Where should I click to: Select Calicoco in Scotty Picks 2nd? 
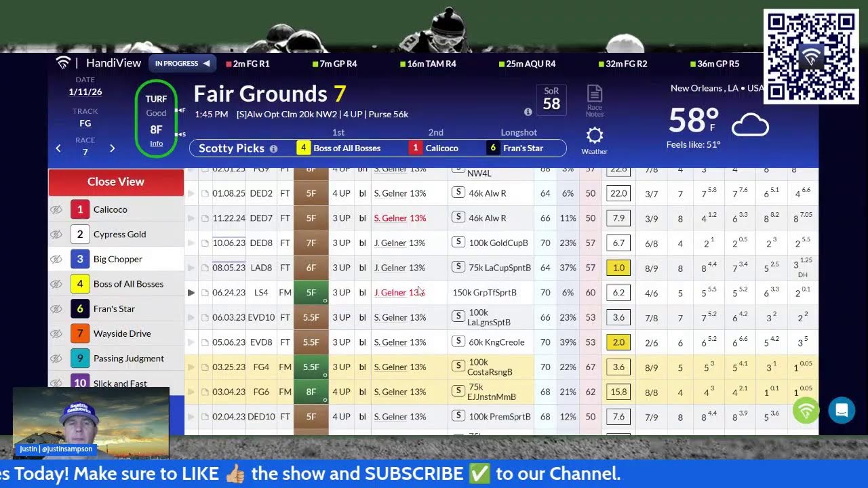point(434,148)
